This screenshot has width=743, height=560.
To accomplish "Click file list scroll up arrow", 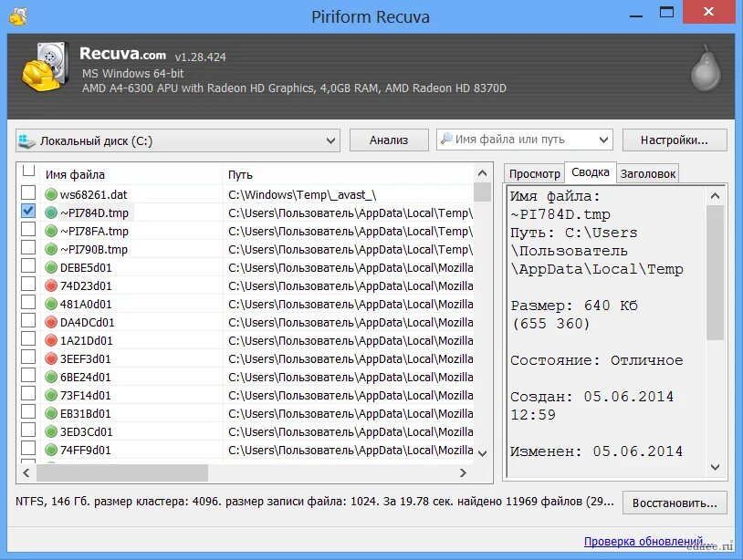I will click(x=482, y=173).
